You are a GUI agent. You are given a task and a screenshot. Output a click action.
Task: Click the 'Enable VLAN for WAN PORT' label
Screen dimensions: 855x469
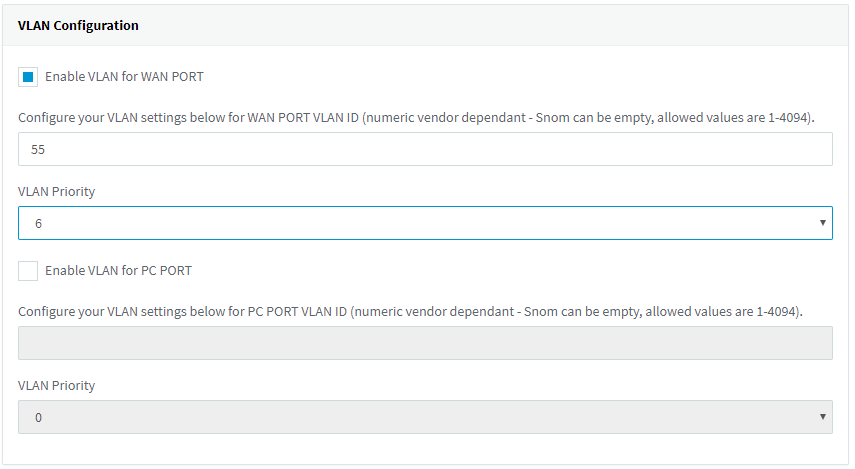click(x=124, y=77)
